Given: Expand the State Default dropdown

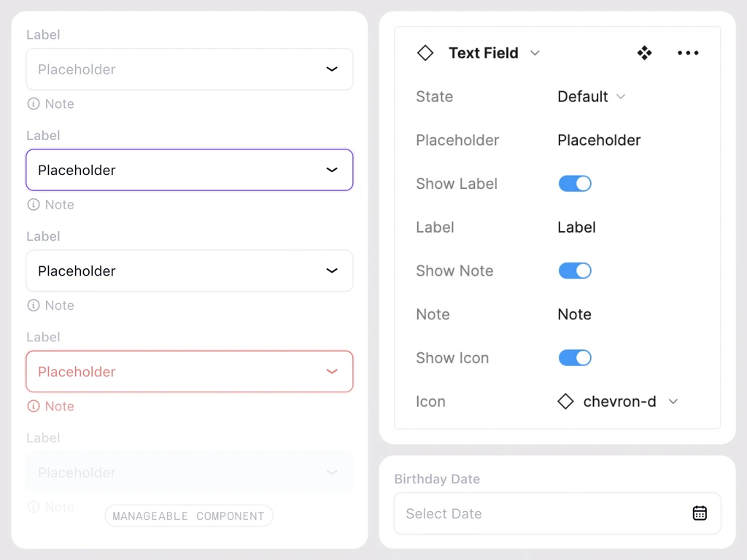Looking at the screenshot, I should click(x=621, y=96).
